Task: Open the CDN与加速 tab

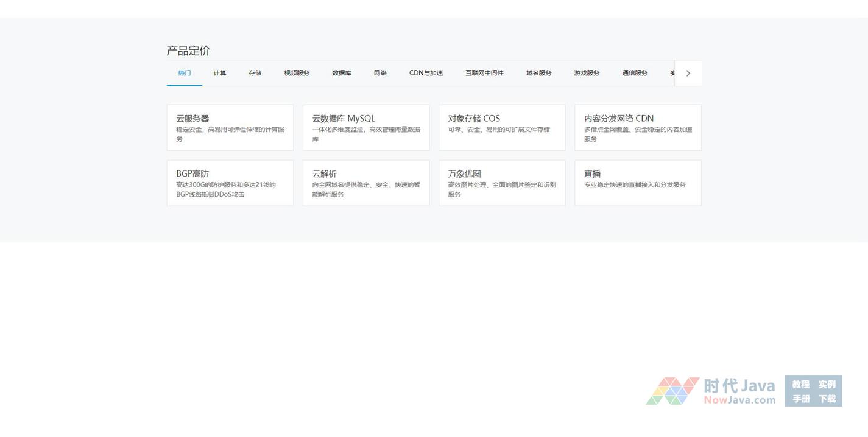Action: click(426, 73)
